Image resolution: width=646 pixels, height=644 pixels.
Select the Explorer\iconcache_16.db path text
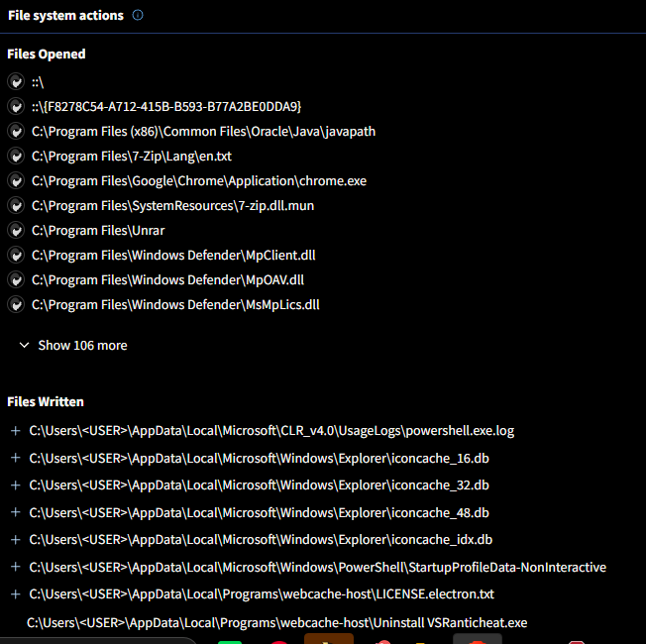click(260, 458)
